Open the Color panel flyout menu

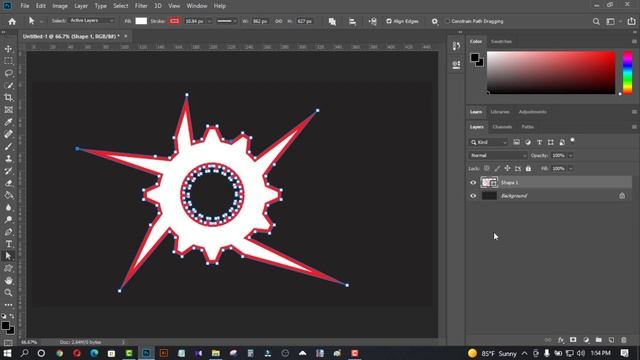tap(634, 41)
